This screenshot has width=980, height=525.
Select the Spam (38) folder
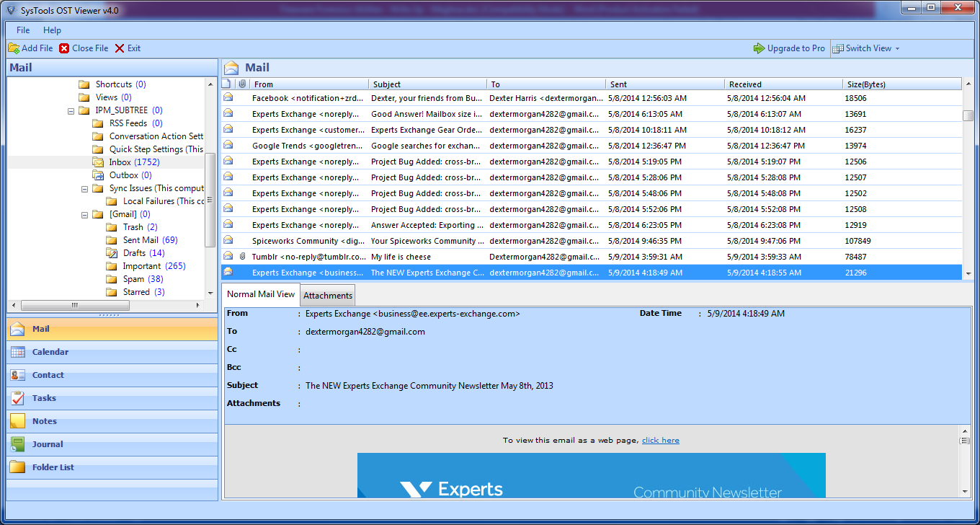coord(143,279)
